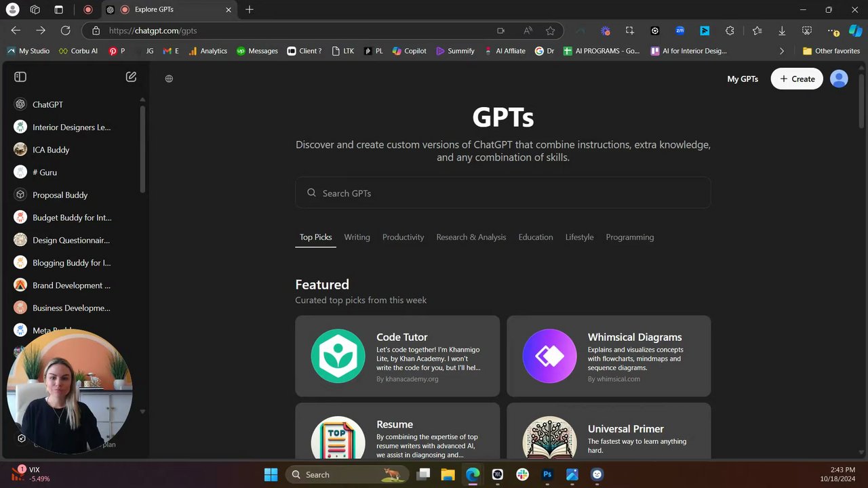Open Summify bookmark
The image size is (868, 488).
454,51
